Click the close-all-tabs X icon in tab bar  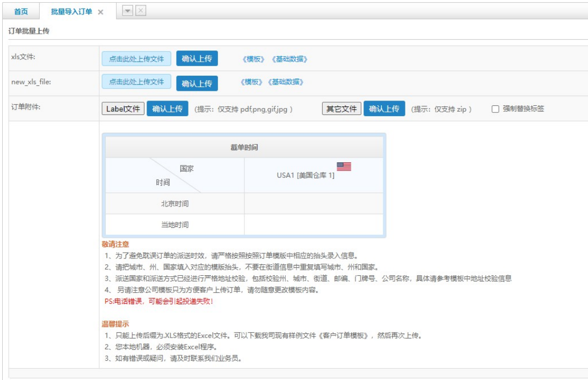[140, 11]
